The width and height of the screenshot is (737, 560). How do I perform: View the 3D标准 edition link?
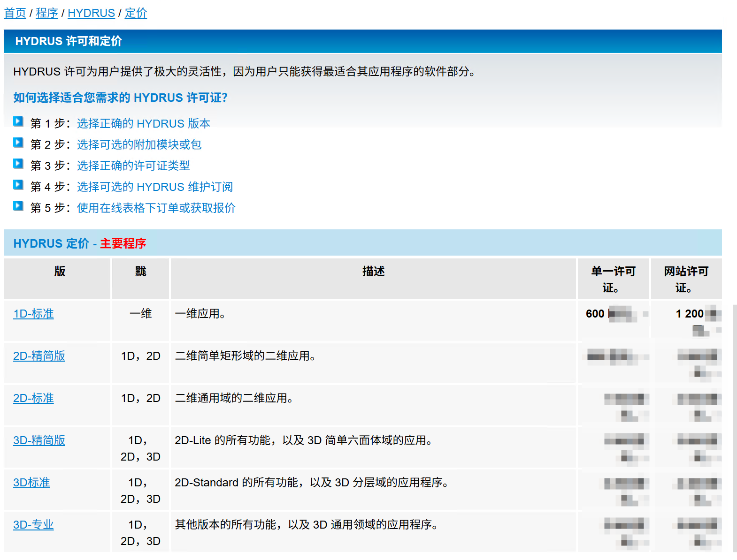click(31, 483)
